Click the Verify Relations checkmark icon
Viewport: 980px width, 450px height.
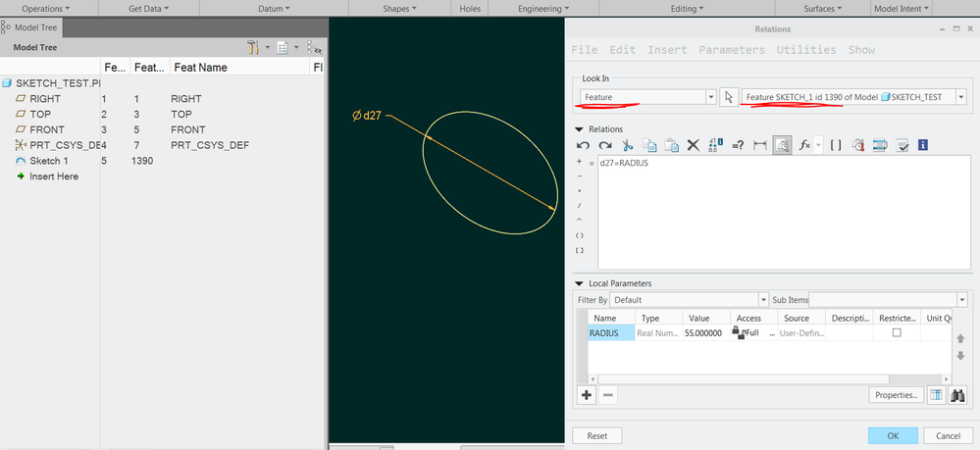(902, 145)
